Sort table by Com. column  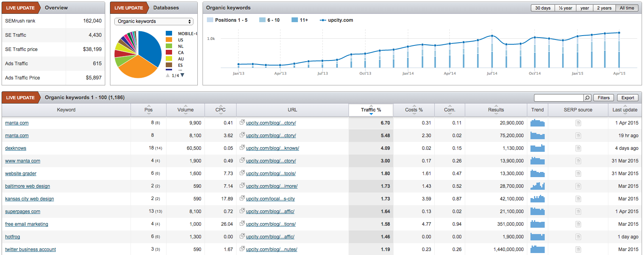coord(450,110)
